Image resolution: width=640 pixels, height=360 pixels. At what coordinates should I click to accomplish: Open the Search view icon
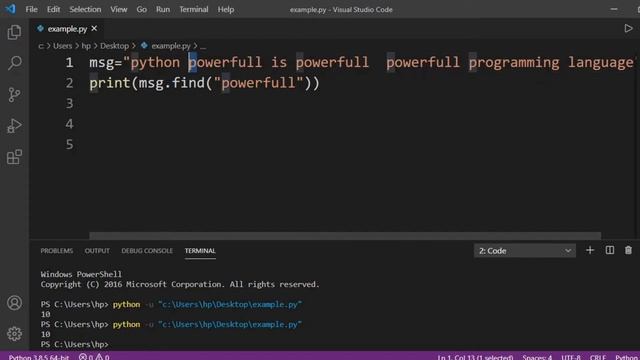click(x=14, y=63)
